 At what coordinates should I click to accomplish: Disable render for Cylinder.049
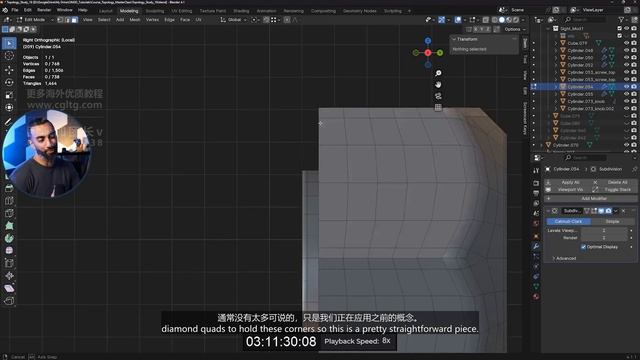634,50
